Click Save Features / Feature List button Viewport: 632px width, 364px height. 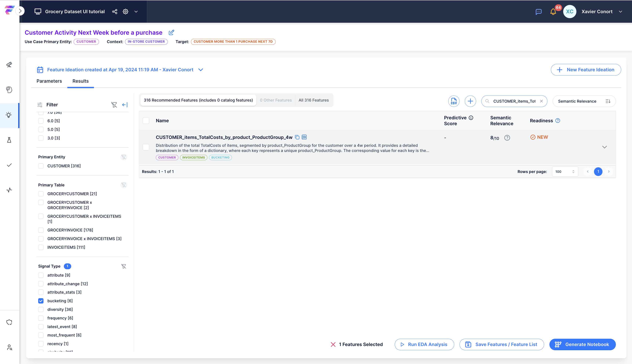[x=502, y=345]
